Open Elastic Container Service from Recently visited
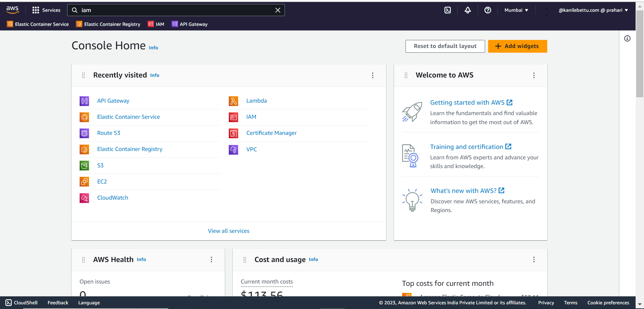The height and width of the screenshot is (309, 644). [x=129, y=117]
